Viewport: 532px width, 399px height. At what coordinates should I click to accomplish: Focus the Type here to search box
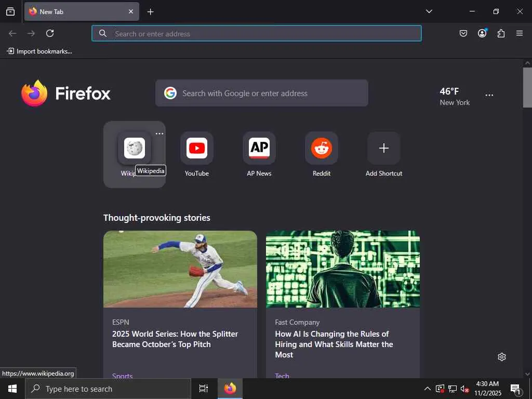click(x=108, y=389)
